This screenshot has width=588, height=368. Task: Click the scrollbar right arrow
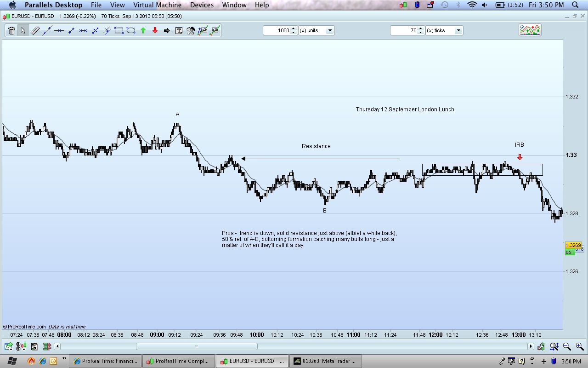point(531,346)
